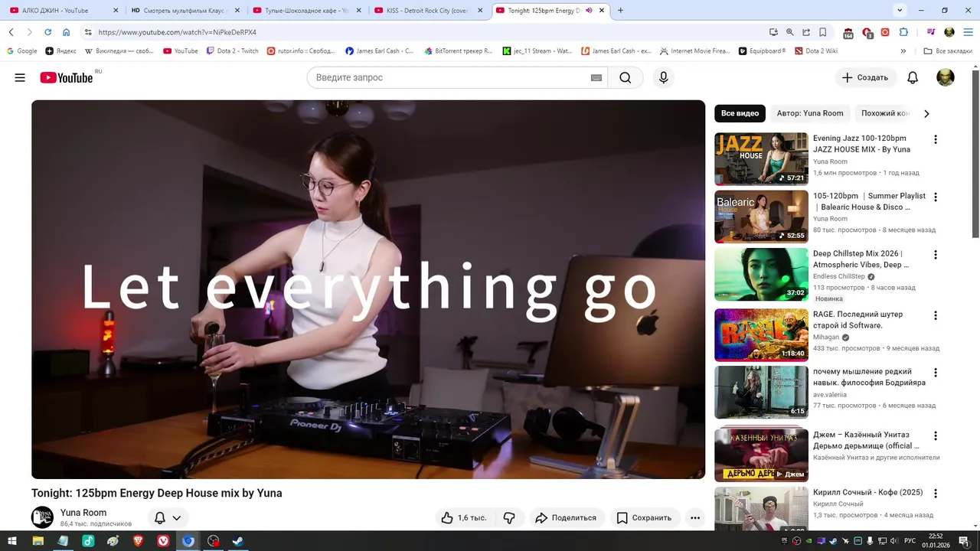Open the YouTube guide hamburger menu
This screenshot has width=980, height=551.
[20, 77]
